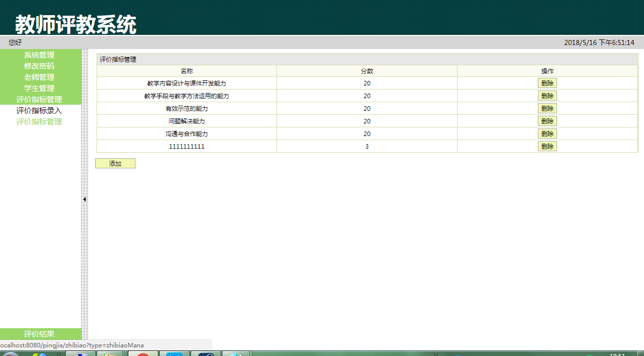This screenshot has height=356, width=644.
Task: Click the score 20 for 教学内容设计与课件开发能力
Action: point(367,83)
